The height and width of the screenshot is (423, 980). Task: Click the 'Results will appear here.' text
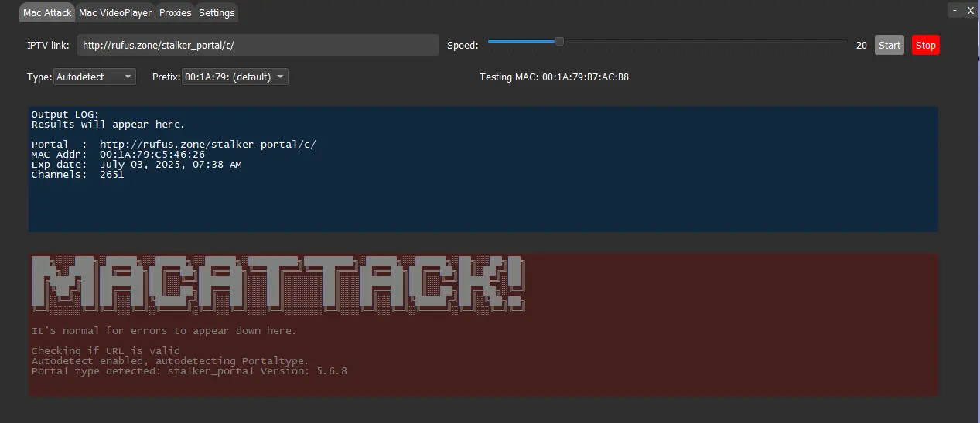(108, 125)
